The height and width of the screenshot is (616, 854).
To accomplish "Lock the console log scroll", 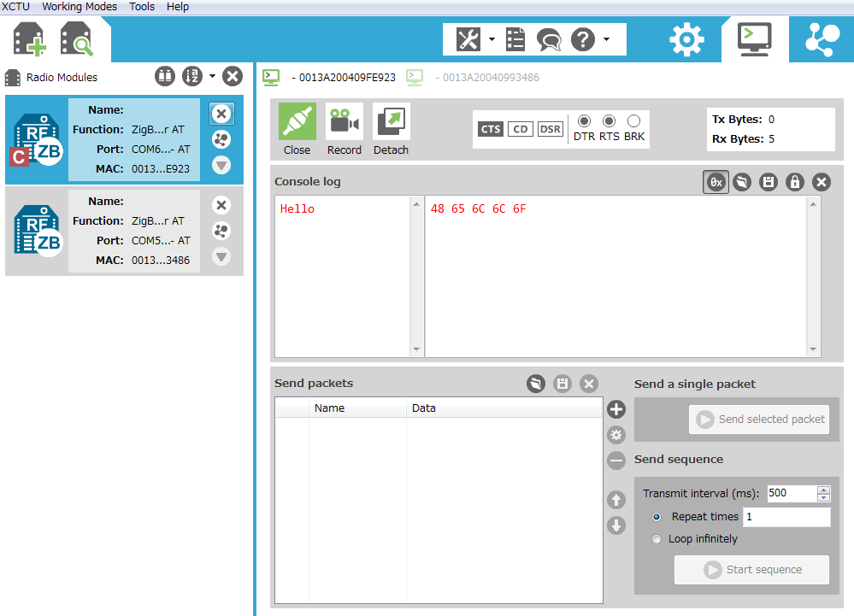I will click(795, 182).
